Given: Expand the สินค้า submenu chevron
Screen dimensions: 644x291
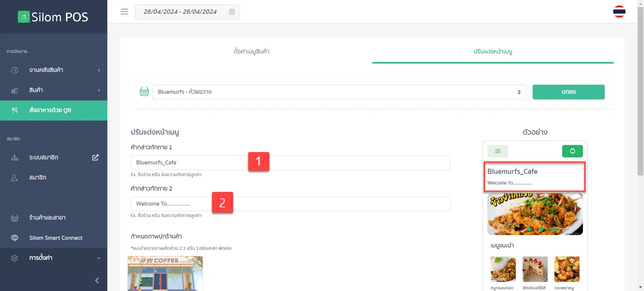Looking at the screenshot, I should [x=99, y=90].
